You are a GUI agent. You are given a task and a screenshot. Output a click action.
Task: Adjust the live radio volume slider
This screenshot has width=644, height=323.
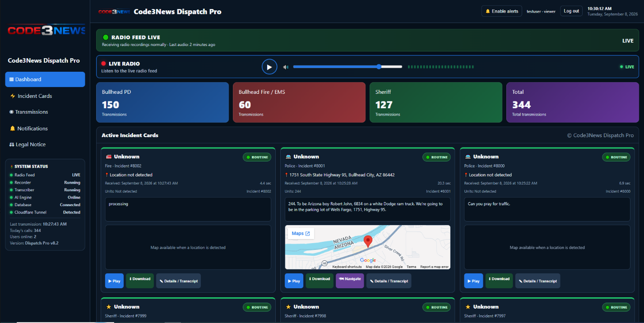[347, 67]
